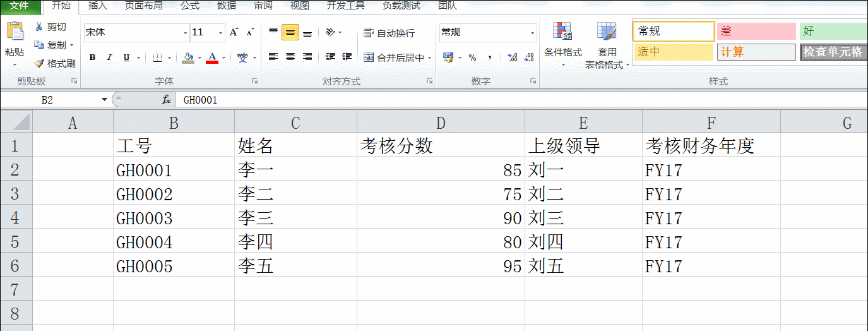Click the decrease decimal places icon
Viewport: 868px width, 331px height.
529,57
